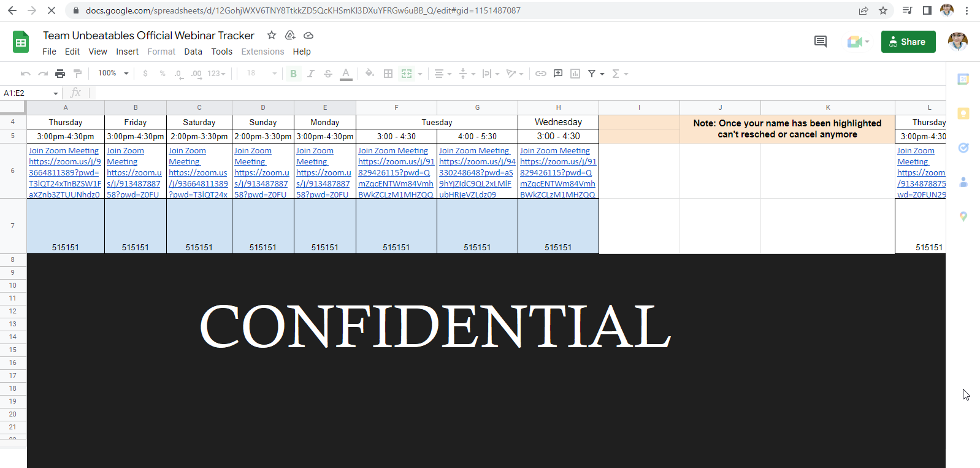Image resolution: width=980 pixels, height=468 pixels.
Task: Start a Google Meet call
Action: click(857, 42)
